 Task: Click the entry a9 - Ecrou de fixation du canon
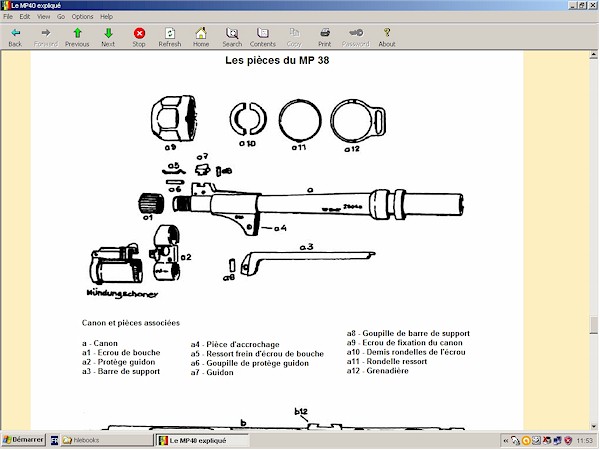(404, 343)
